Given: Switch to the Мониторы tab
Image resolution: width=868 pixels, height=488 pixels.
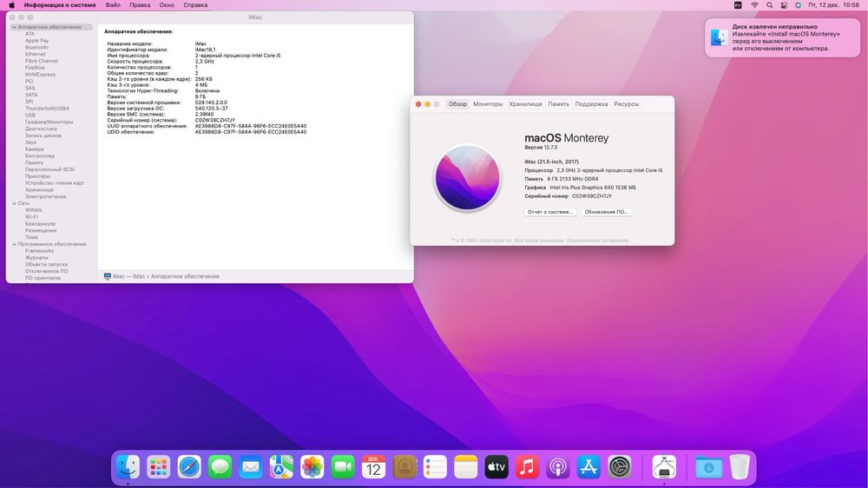Looking at the screenshot, I should (488, 104).
